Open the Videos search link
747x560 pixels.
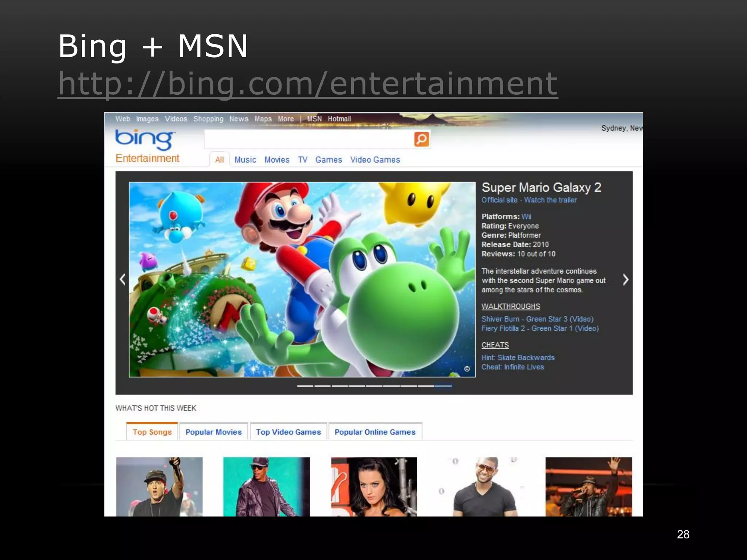176,119
